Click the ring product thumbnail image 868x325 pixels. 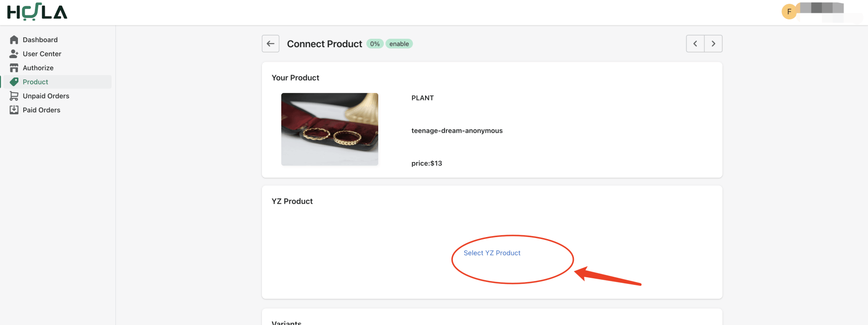(330, 129)
